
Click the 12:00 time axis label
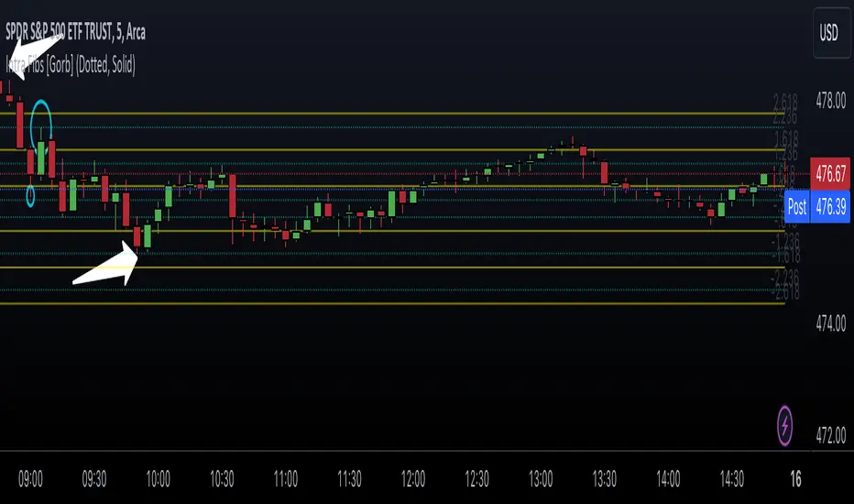point(413,479)
